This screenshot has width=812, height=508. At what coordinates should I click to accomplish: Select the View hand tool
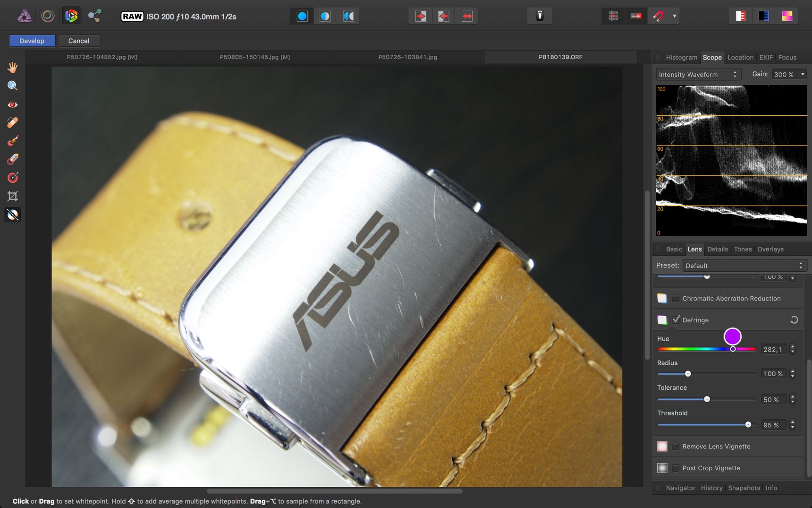(13, 67)
